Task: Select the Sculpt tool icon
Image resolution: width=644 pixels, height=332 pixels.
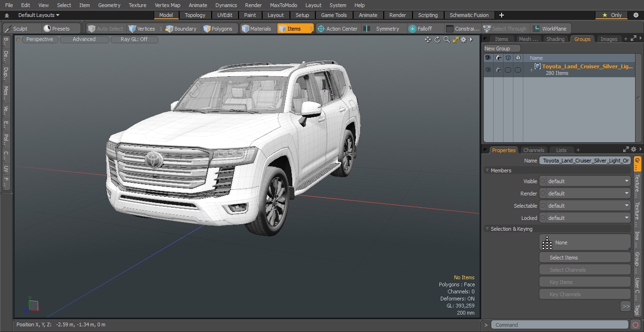Action: (8, 29)
